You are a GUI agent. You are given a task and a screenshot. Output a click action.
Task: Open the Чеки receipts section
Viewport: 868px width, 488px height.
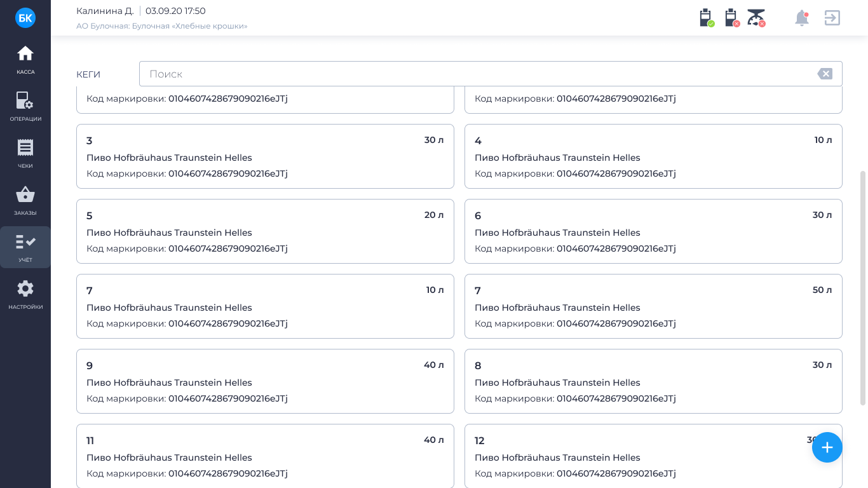click(25, 154)
